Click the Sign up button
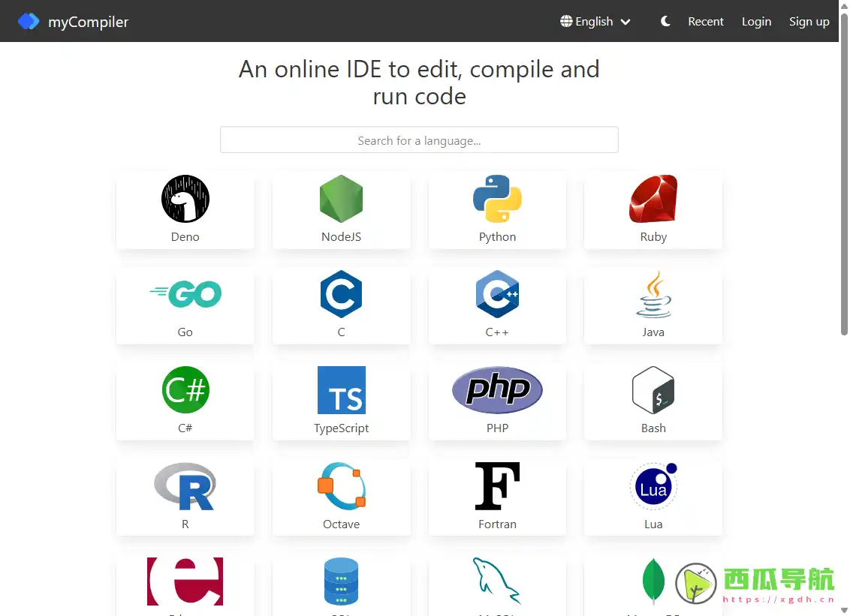 (809, 21)
